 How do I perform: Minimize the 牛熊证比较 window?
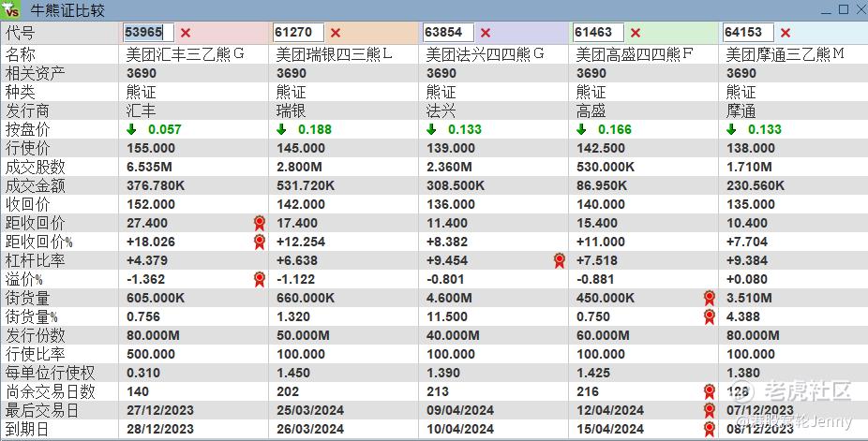click(826, 10)
